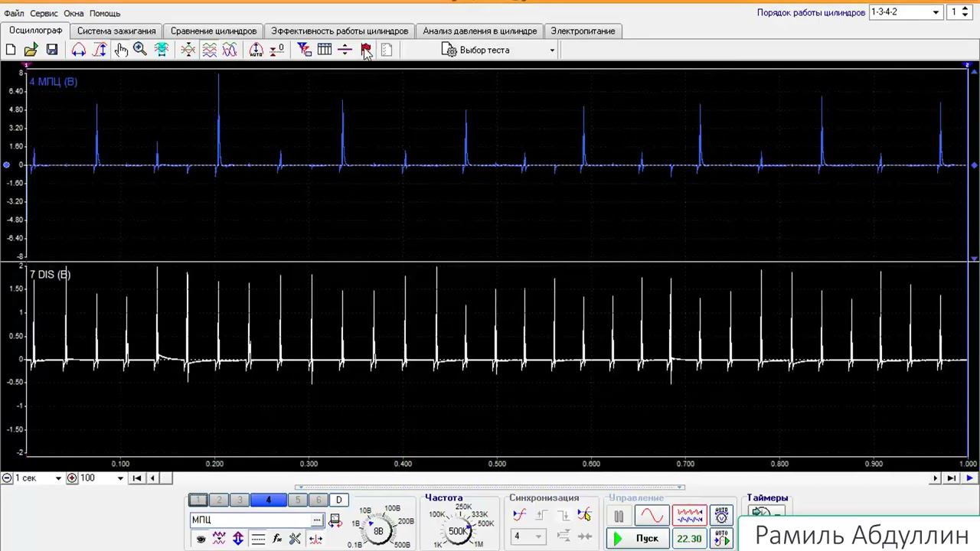The width and height of the screenshot is (980, 551).
Task: Expand the Выбор теста dropdown
Action: [x=551, y=51]
